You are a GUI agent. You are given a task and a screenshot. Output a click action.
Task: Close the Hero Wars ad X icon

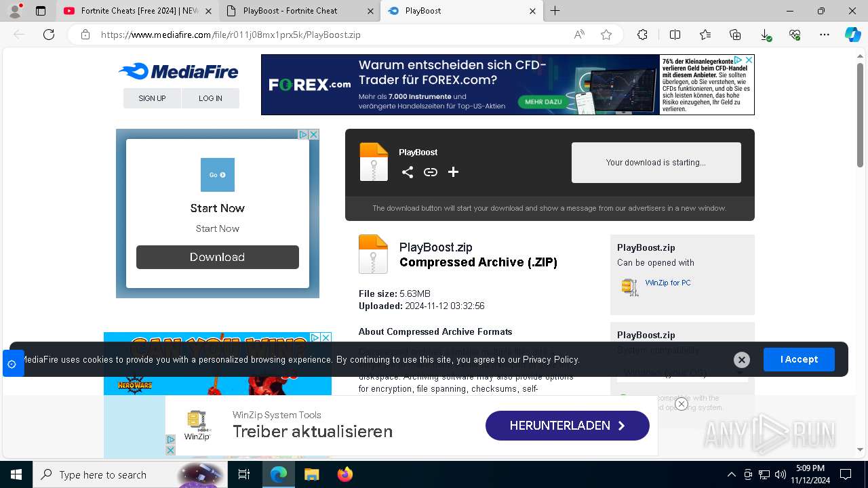click(326, 338)
